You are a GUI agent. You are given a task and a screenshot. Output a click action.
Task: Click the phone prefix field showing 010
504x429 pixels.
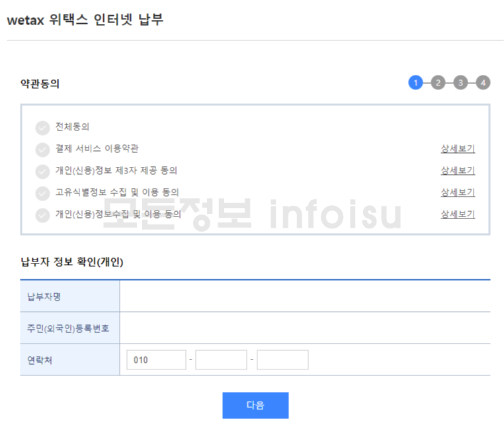coord(156,359)
